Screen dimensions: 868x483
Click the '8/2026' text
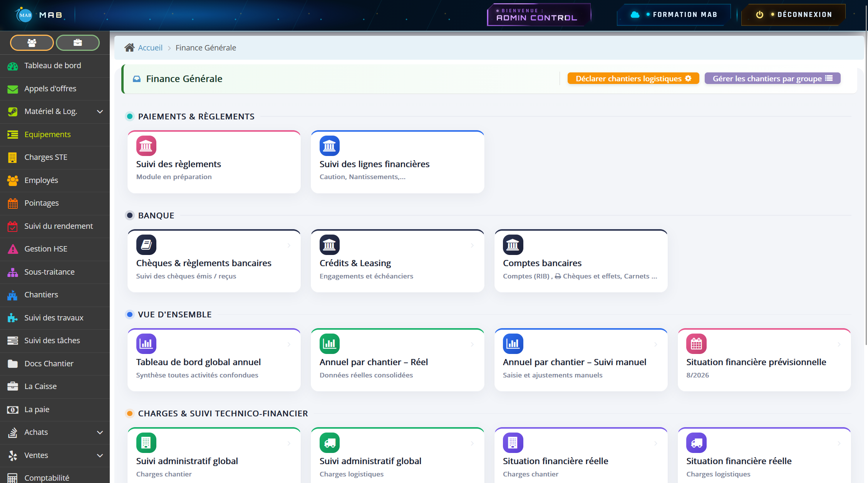697,375
